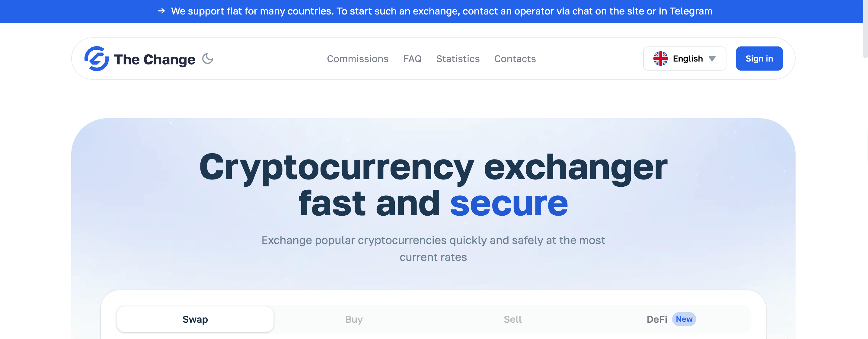Click the Cryptocurrency exchanger headline
This screenshot has height=339, width=868.
[x=433, y=167]
